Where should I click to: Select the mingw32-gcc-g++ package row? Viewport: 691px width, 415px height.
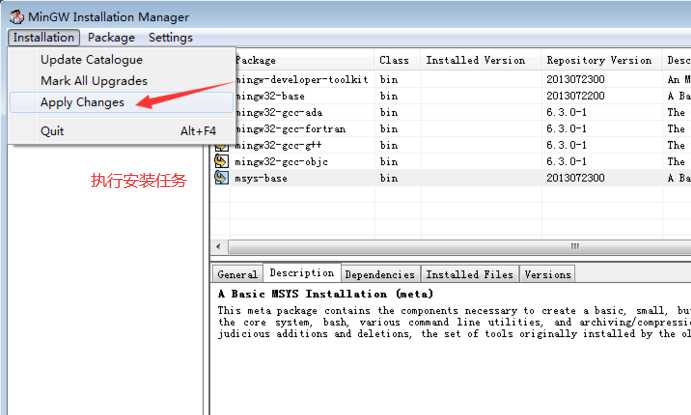pos(450,145)
